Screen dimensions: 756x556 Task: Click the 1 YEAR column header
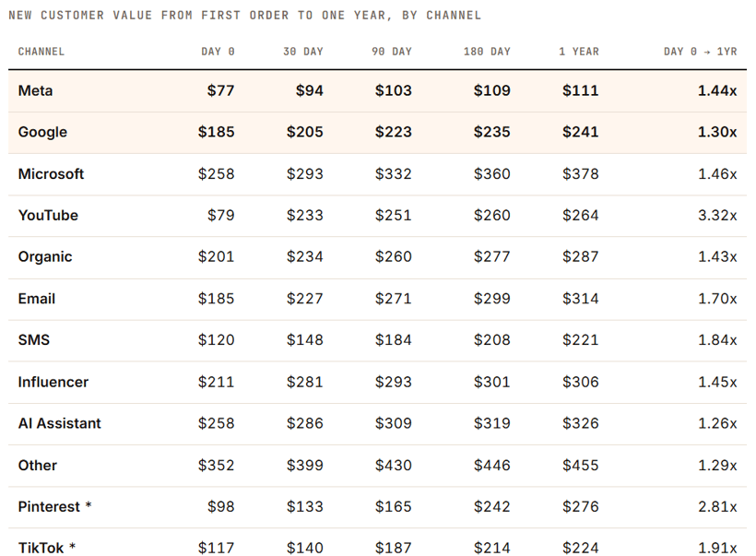579,52
